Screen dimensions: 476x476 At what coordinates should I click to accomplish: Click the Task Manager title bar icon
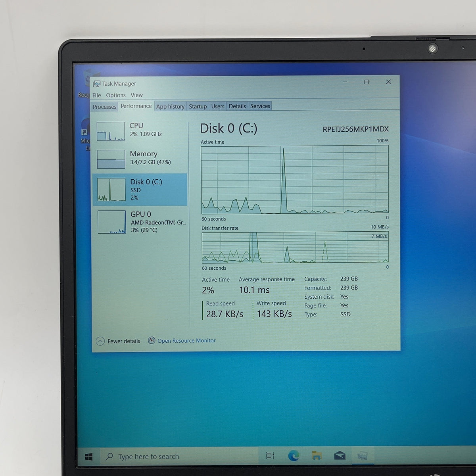96,84
